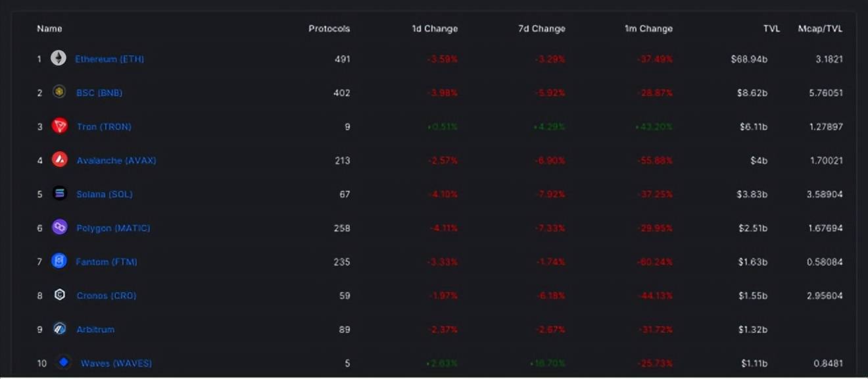868x379 pixels.
Task: Sort by the Protocols column header
Action: click(329, 29)
